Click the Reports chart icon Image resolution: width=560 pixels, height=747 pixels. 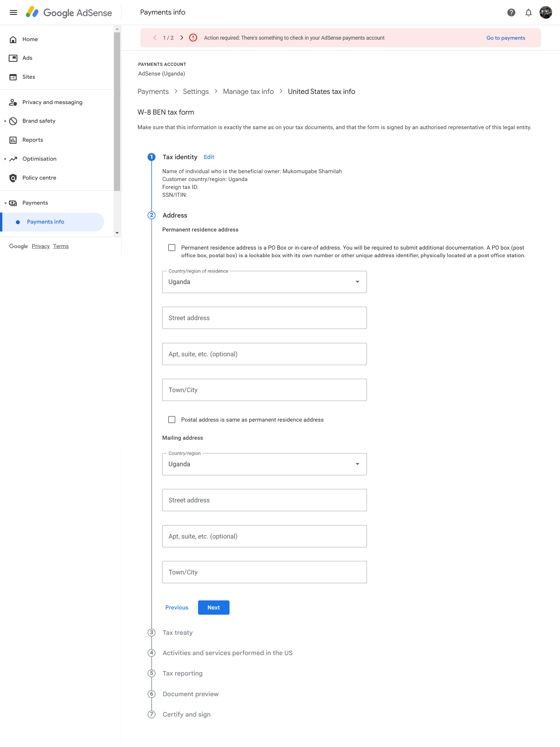(x=13, y=140)
